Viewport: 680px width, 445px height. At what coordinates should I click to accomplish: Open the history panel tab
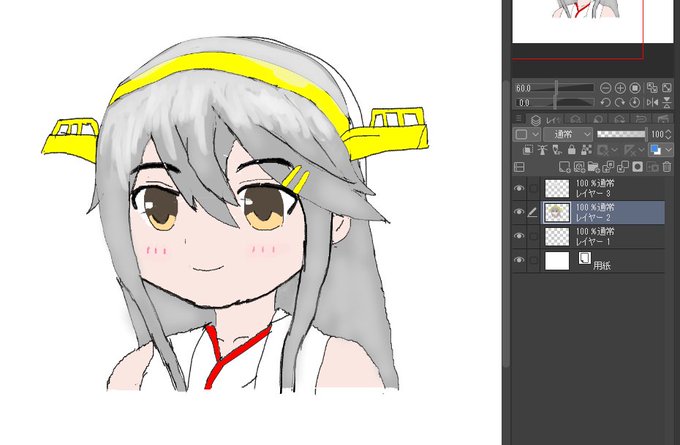coord(641,119)
